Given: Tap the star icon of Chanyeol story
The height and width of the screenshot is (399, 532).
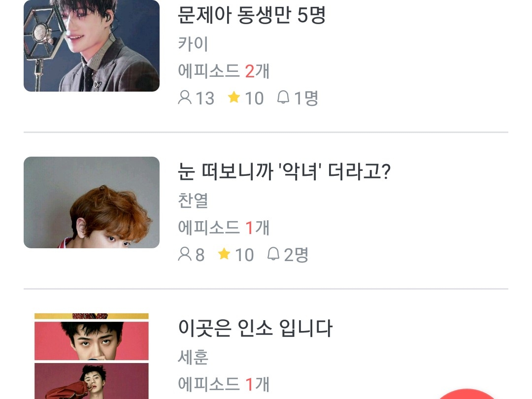Looking at the screenshot, I should tap(224, 254).
